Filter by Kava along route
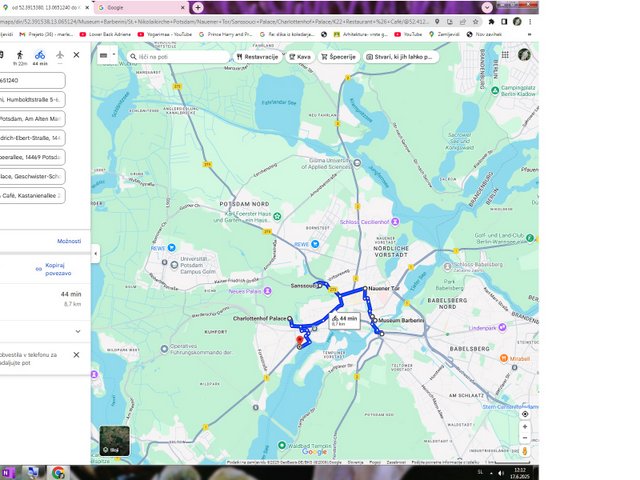Screen dimensions: 640x480 (x=300, y=57)
